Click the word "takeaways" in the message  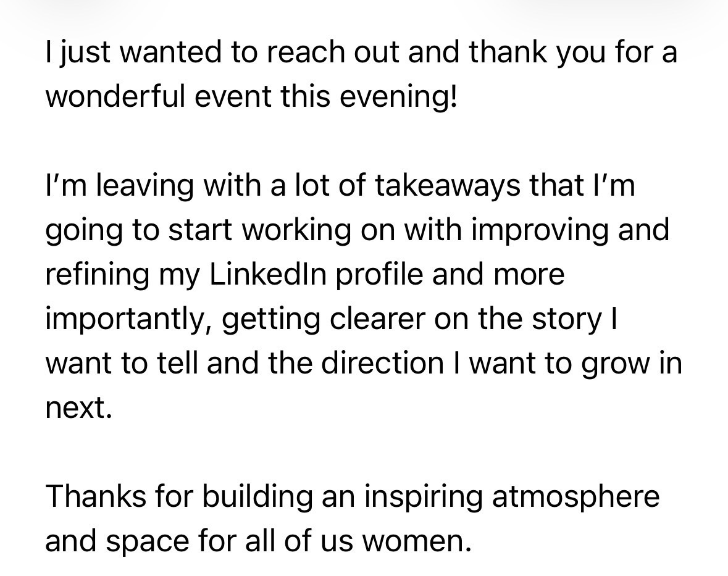coord(446,185)
